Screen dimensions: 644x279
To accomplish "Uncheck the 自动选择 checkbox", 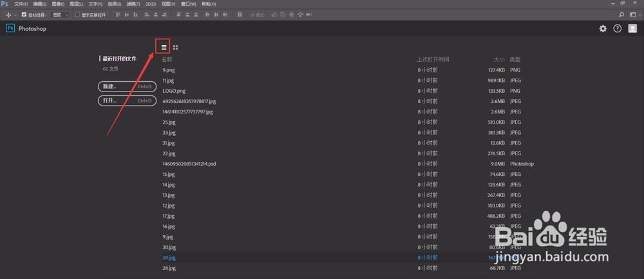I will point(24,15).
